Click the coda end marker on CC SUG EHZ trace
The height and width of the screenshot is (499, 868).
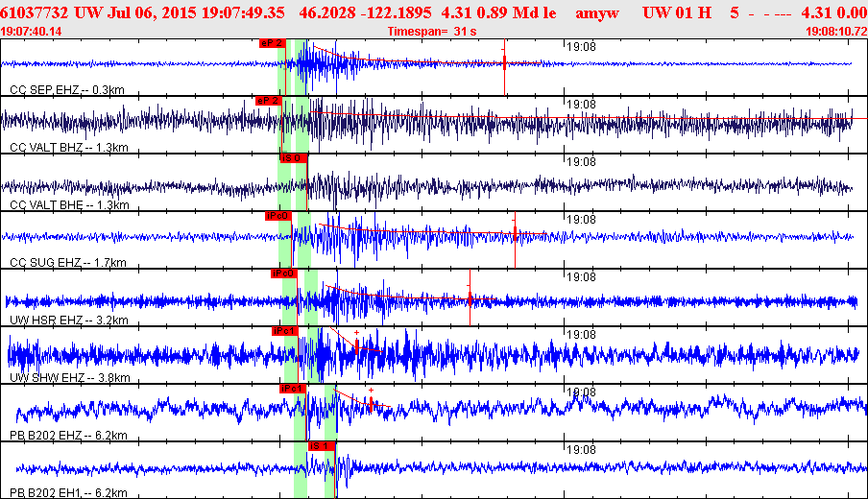(x=515, y=233)
